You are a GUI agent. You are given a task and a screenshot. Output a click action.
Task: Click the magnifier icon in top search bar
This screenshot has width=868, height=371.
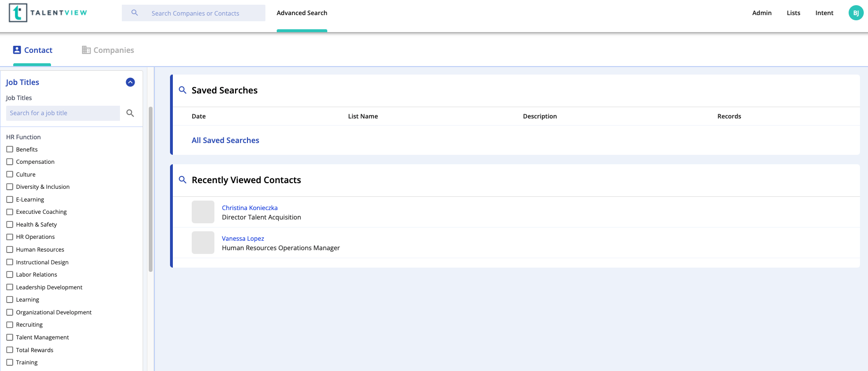click(x=135, y=13)
